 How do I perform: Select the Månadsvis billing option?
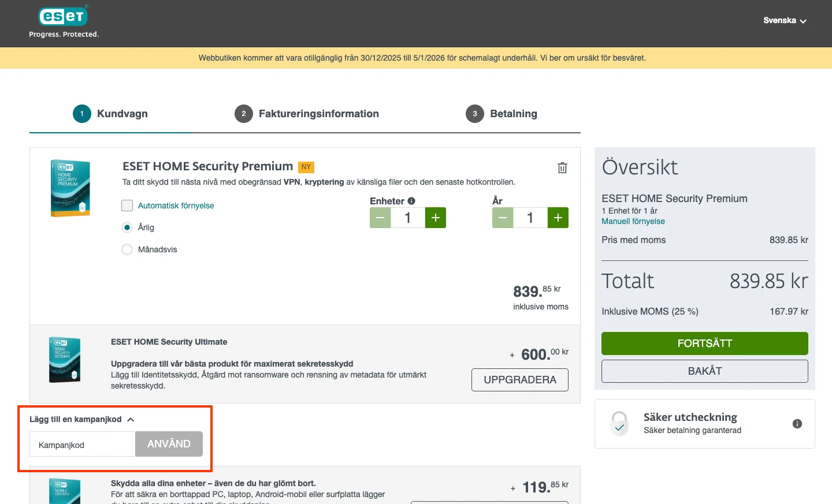click(x=128, y=249)
